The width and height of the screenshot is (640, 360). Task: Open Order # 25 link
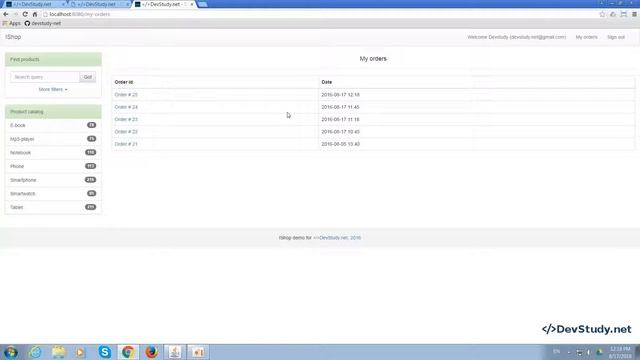[126, 95]
